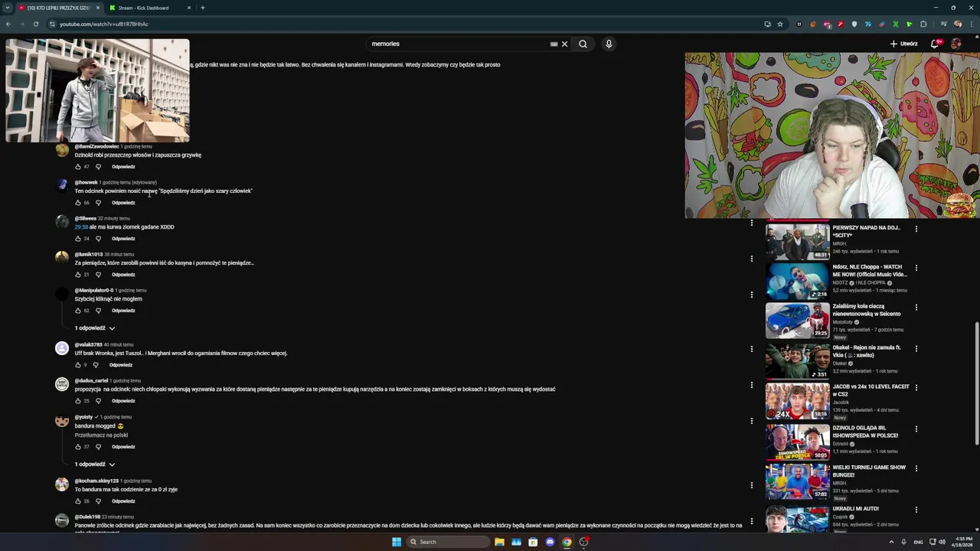Open the Chrome three-dot menu
The height and width of the screenshot is (551, 980).
click(972, 24)
